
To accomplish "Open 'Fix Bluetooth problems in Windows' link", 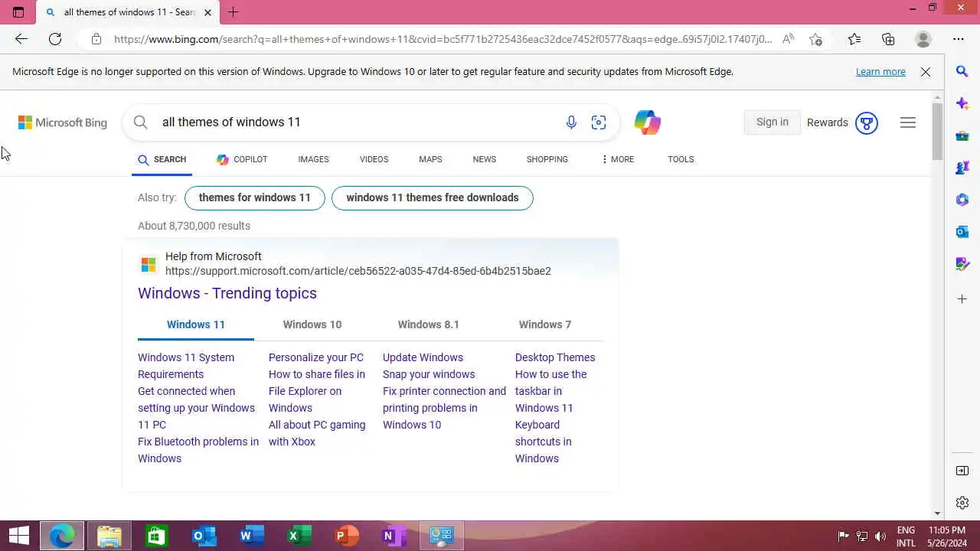I will pyautogui.click(x=198, y=450).
